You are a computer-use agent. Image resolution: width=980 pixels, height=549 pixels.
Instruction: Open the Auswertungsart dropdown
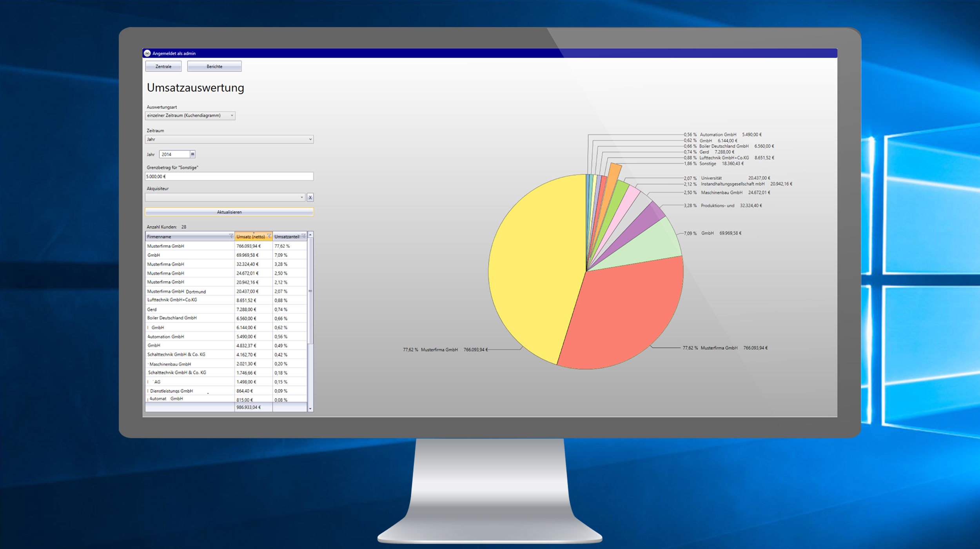coord(190,115)
